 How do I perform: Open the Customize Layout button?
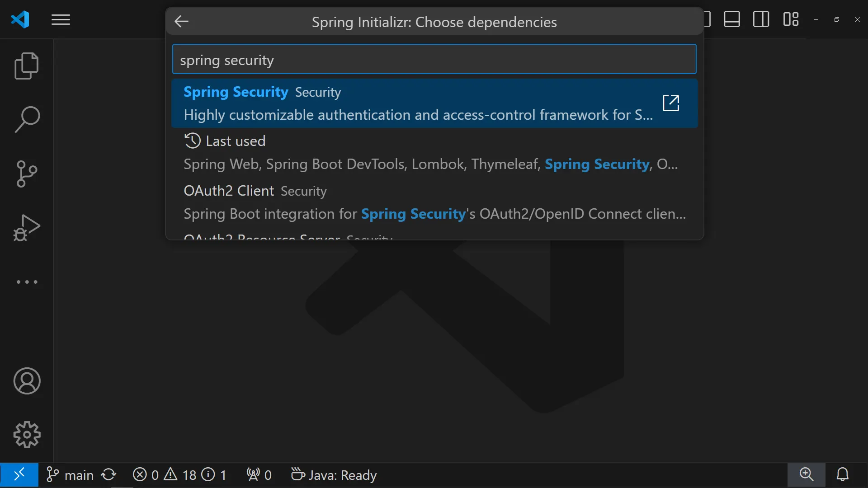click(791, 19)
